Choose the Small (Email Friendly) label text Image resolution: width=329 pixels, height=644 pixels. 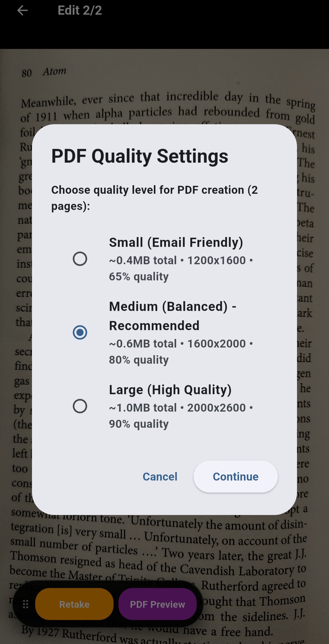[176, 243]
